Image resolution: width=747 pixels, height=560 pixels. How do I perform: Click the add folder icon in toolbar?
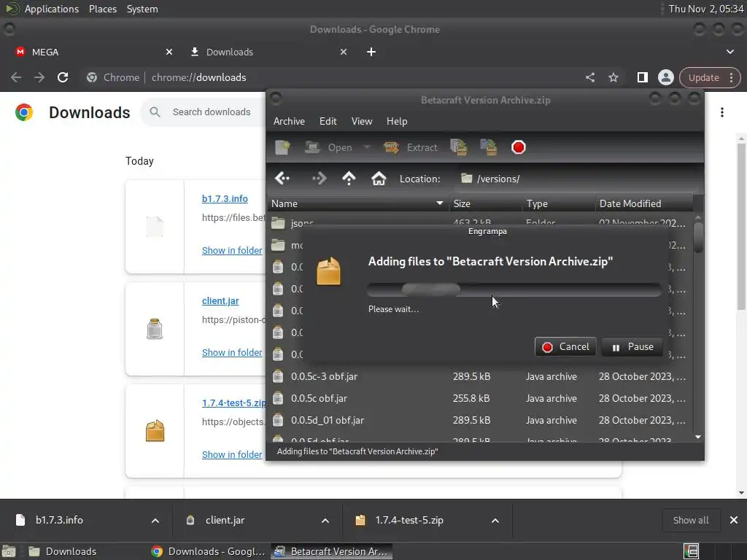point(488,147)
